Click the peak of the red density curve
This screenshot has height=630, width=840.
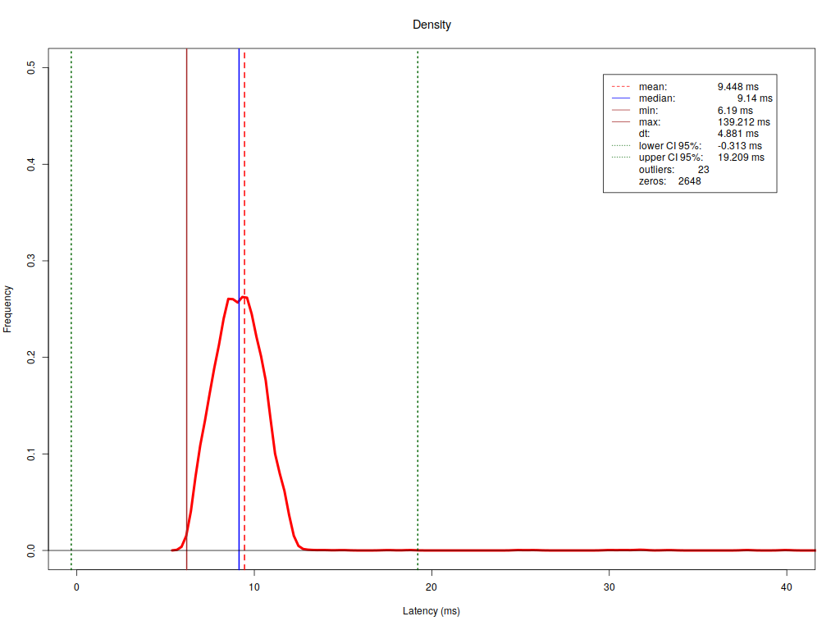(x=244, y=298)
